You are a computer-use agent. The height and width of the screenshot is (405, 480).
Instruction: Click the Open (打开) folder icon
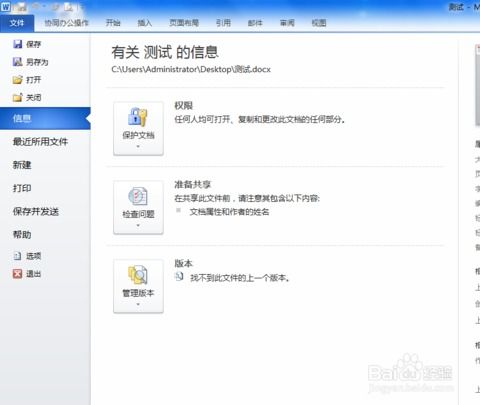tap(17, 80)
